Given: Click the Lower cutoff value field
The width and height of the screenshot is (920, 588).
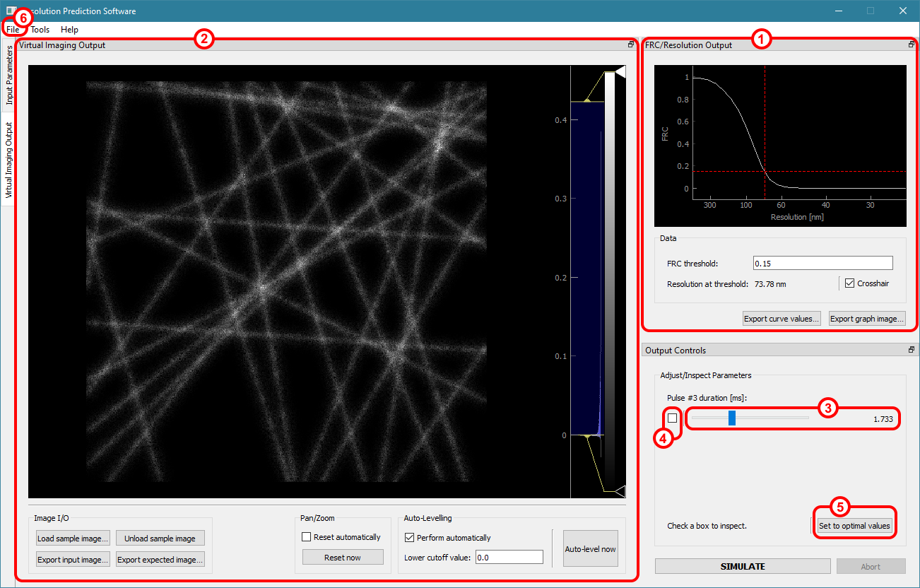Looking at the screenshot, I should pyautogui.click(x=509, y=558).
